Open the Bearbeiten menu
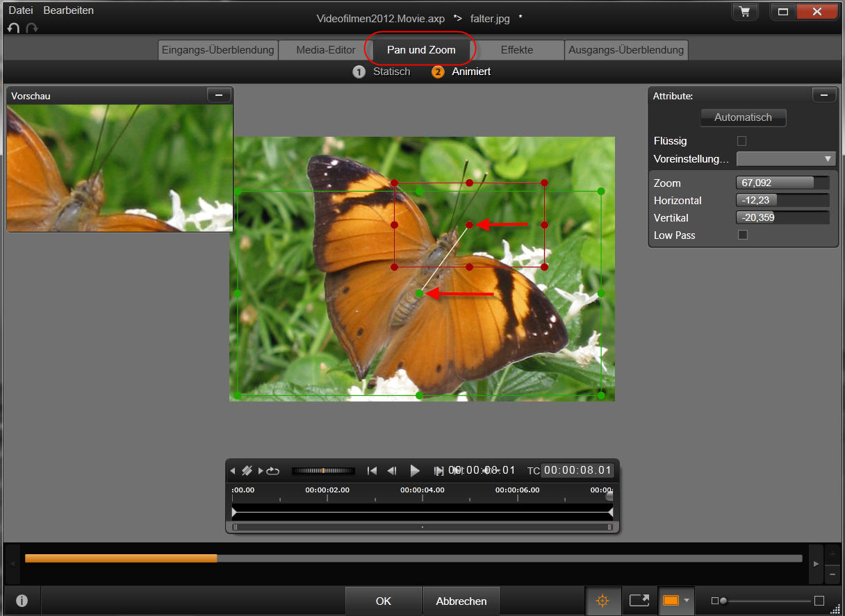 68,10
